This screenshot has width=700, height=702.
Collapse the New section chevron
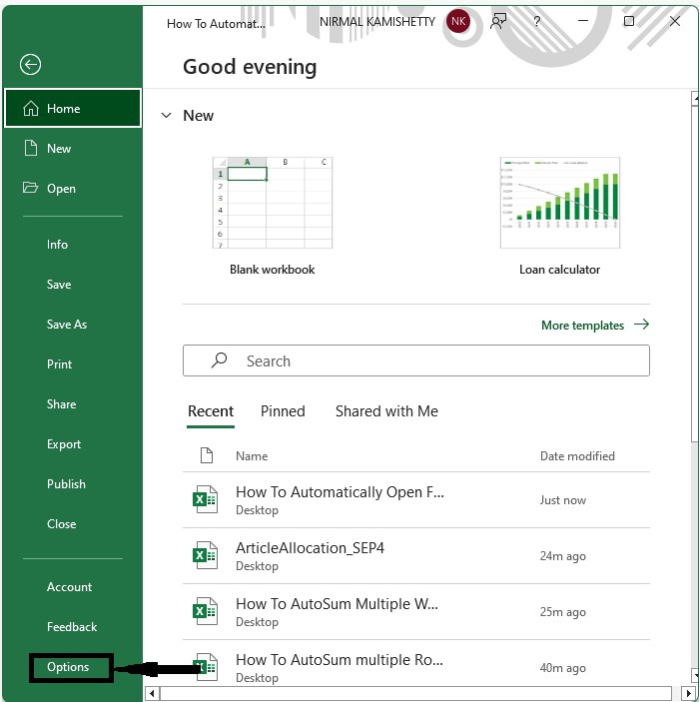point(166,116)
